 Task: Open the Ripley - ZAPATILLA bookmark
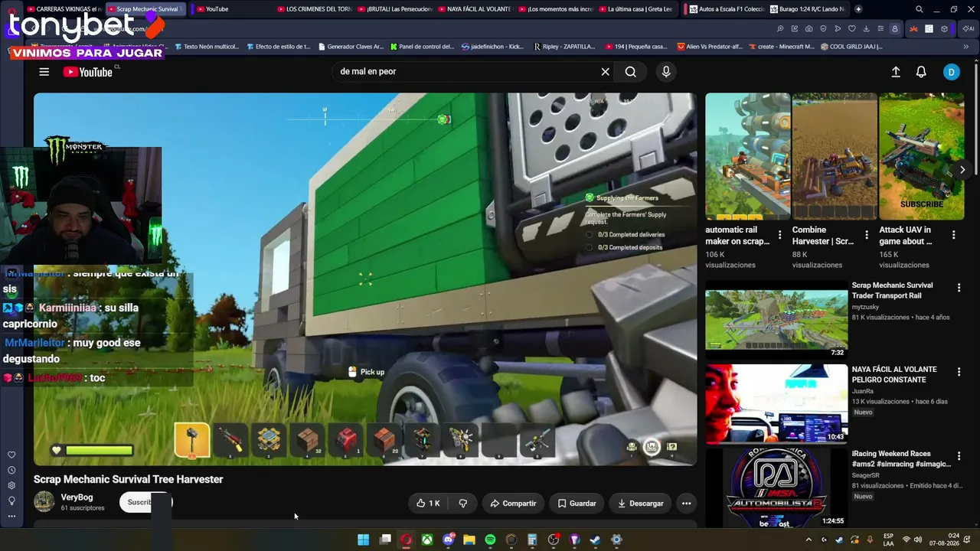click(564, 47)
